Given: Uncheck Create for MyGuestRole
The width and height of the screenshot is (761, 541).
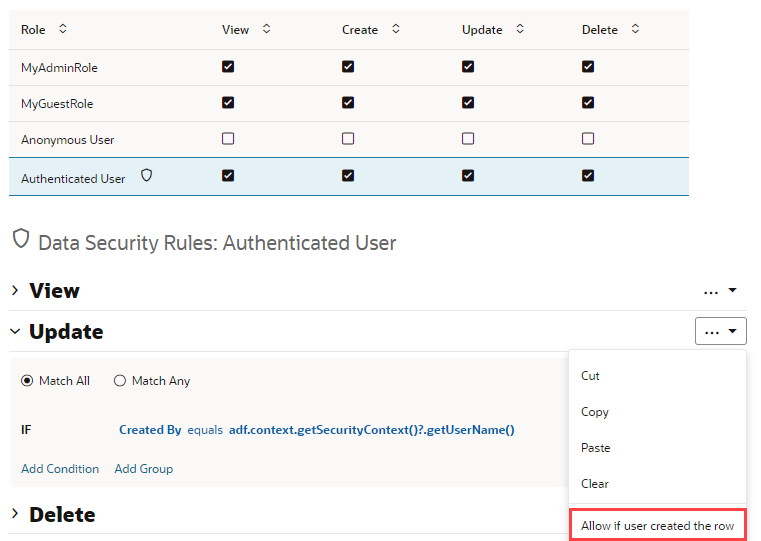Looking at the screenshot, I should coord(348,102).
